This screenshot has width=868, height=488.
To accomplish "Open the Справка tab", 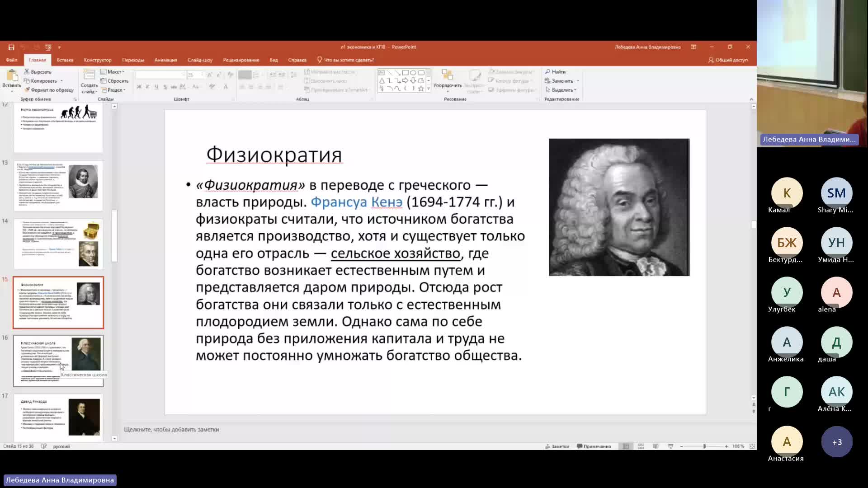I will point(297,60).
